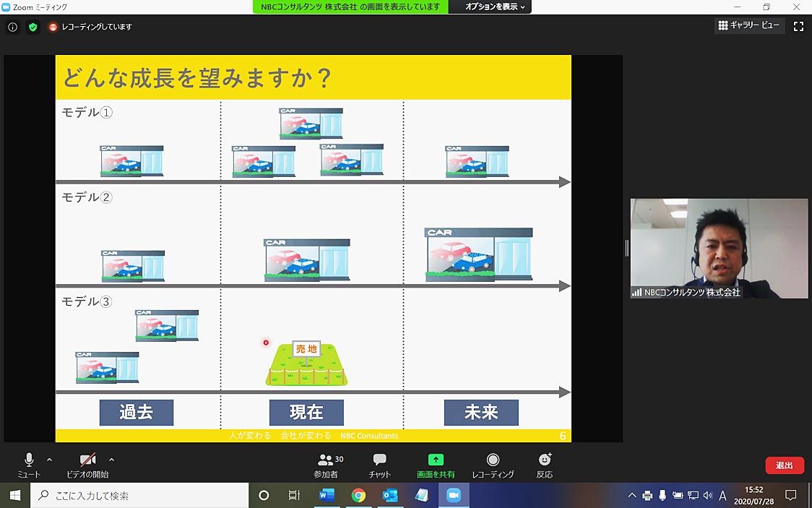
Task: Click the Recording status indicator
Action: 90,27
